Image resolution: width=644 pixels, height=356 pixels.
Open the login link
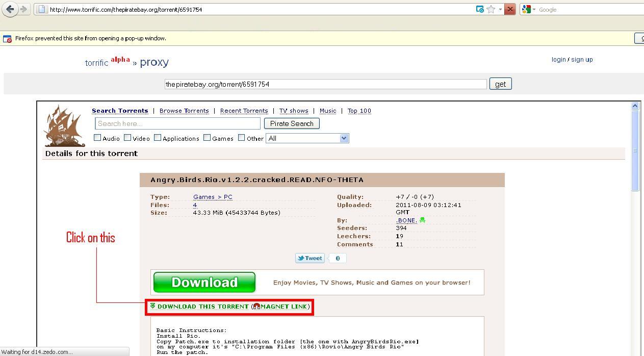tap(558, 60)
